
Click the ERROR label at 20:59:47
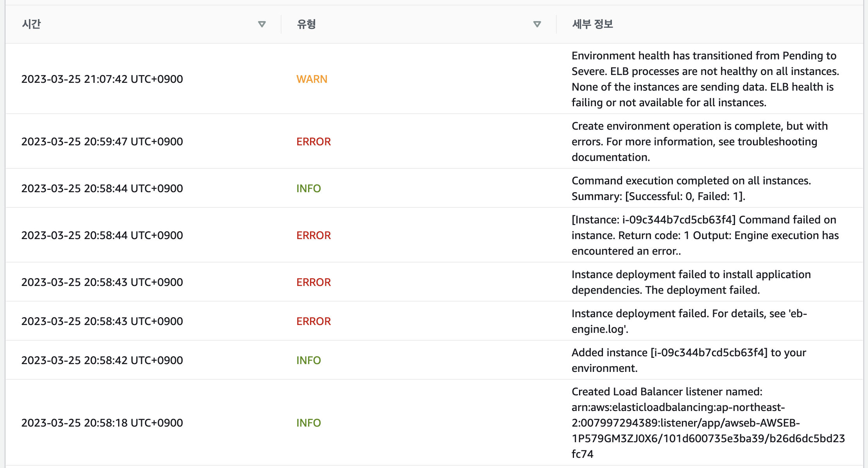click(313, 141)
